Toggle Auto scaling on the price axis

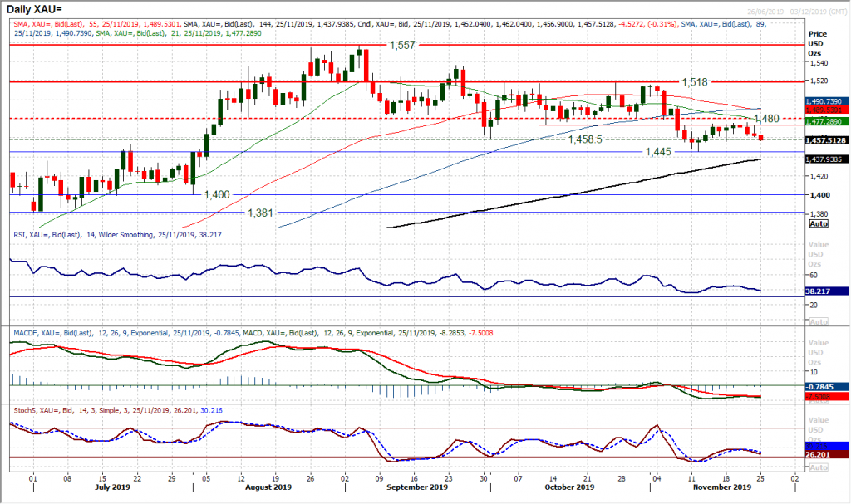coord(819,222)
